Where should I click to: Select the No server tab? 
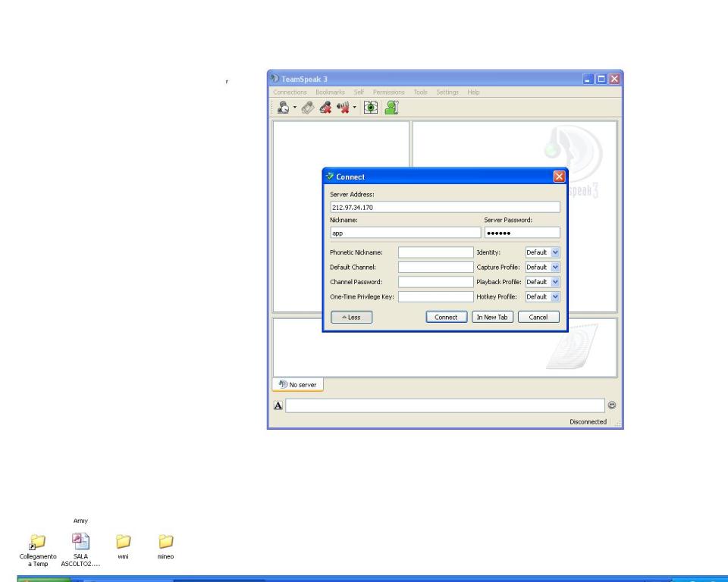(297, 385)
